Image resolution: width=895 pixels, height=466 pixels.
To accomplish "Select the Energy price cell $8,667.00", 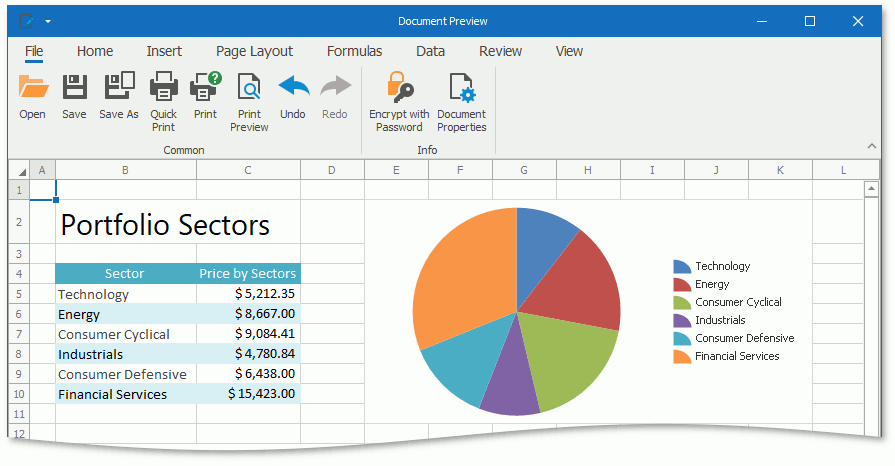I will pos(249,314).
